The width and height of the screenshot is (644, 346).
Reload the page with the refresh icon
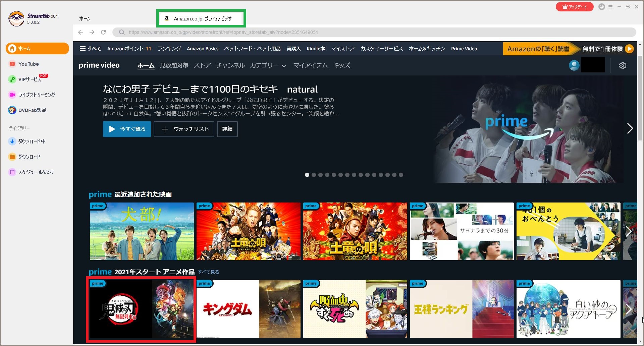click(103, 32)
